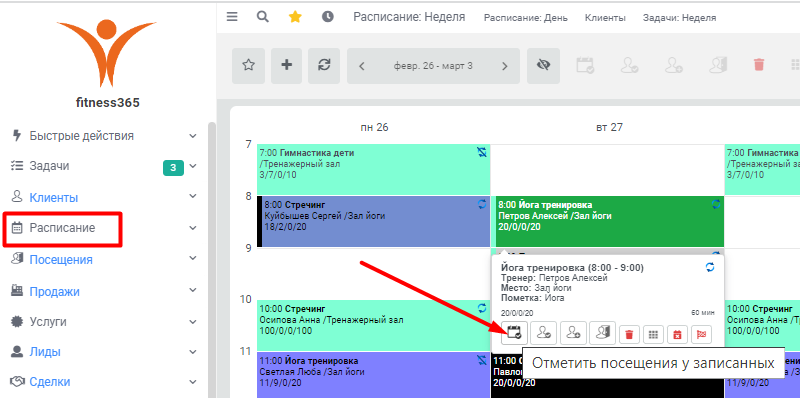This screenshot has height=398, width=800.
Task: Open favorites via the yellow star icon
Action: [x=295, y=17]
